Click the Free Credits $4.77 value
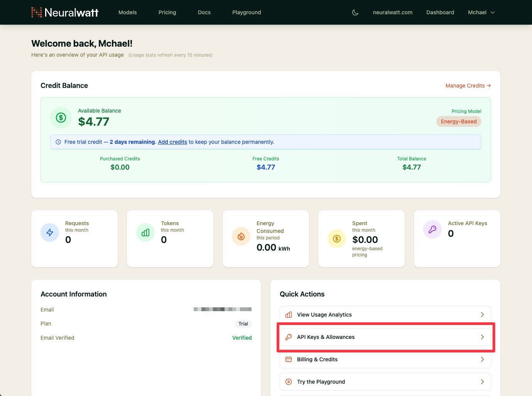The height and width of the screenshot is (396, 532). coord(266,167)
